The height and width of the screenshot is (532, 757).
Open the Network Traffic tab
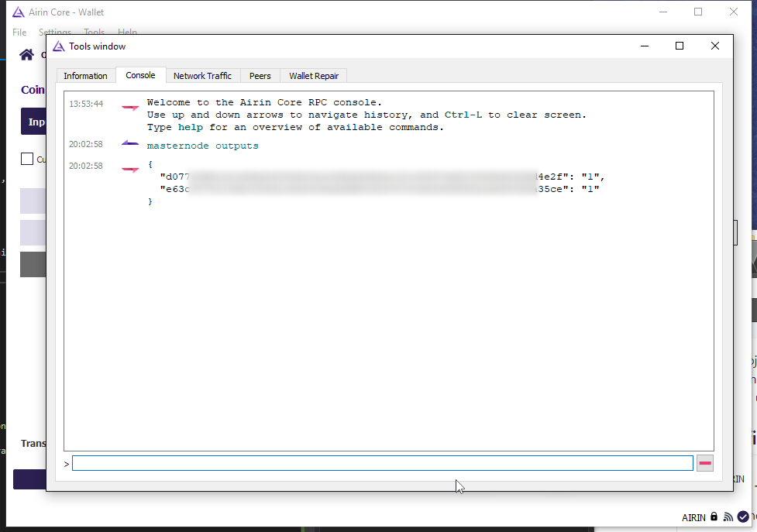(202, 76)
